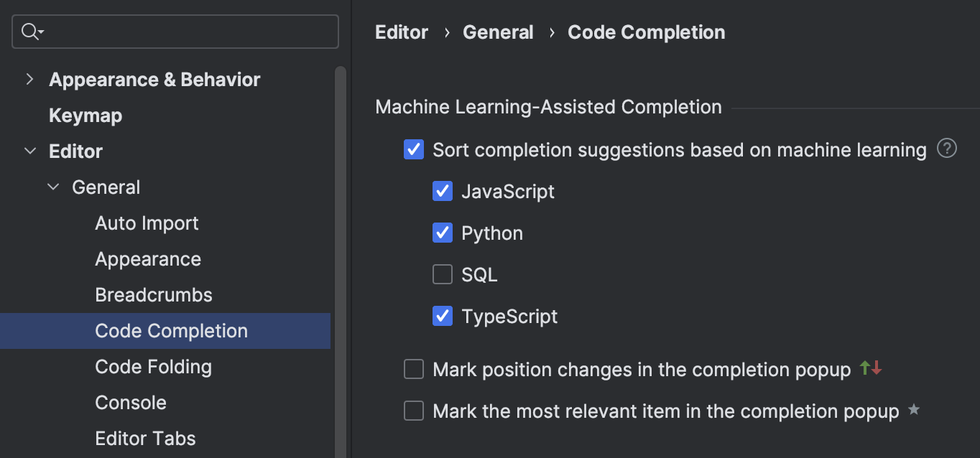Click the star icon next to most relevant item option
980x458 pixels.
913,411
